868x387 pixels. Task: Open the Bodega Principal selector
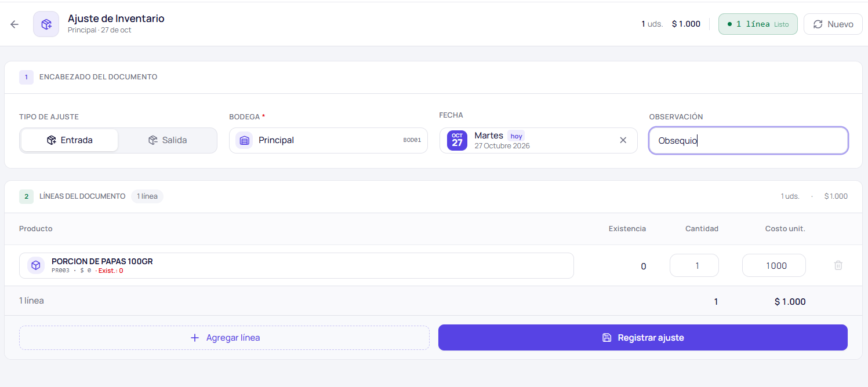pyautogui.click(x=328, y=140)
